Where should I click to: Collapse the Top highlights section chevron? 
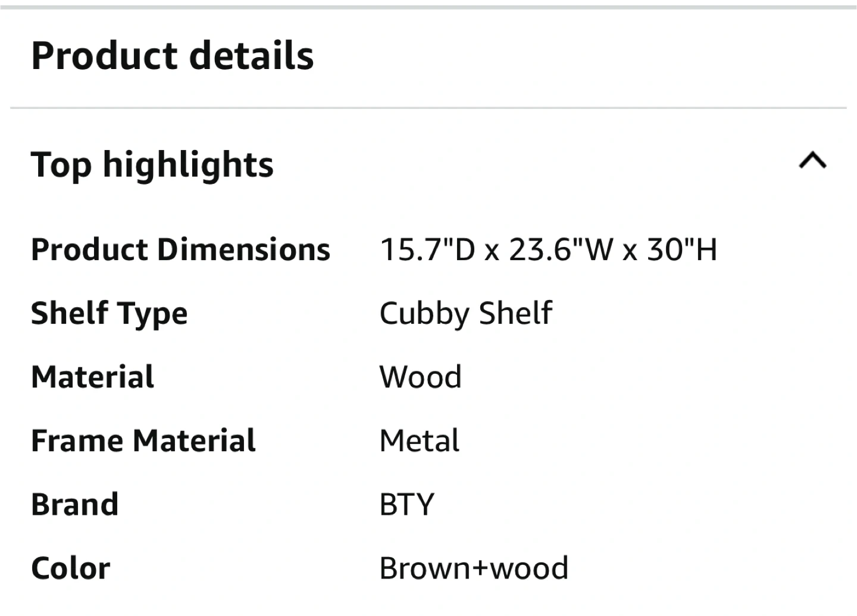812,161
